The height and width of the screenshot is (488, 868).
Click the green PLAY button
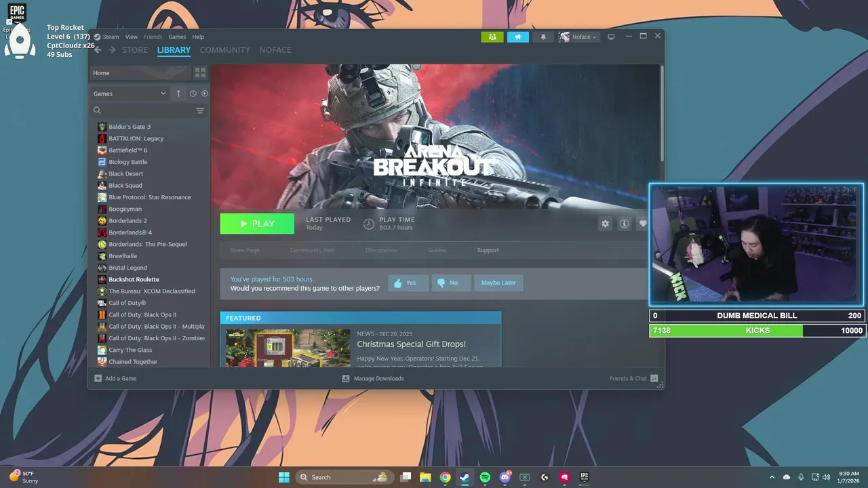tap(257, 224)
